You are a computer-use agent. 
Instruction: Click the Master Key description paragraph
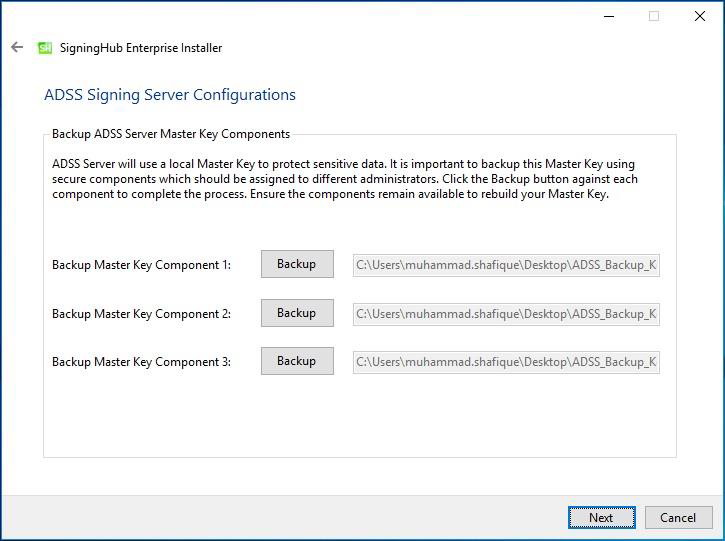coord(345,179)
